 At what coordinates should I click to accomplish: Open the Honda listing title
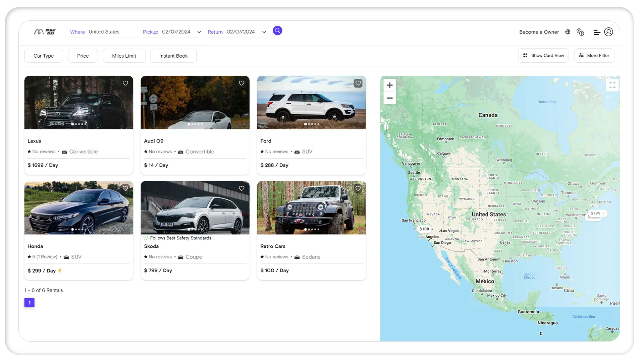tap(35, 246)
